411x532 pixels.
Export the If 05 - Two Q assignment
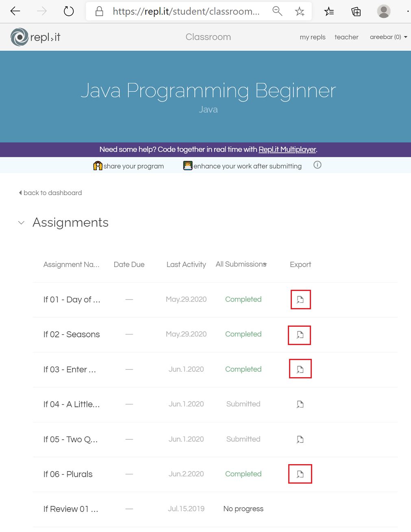[300, 439]
